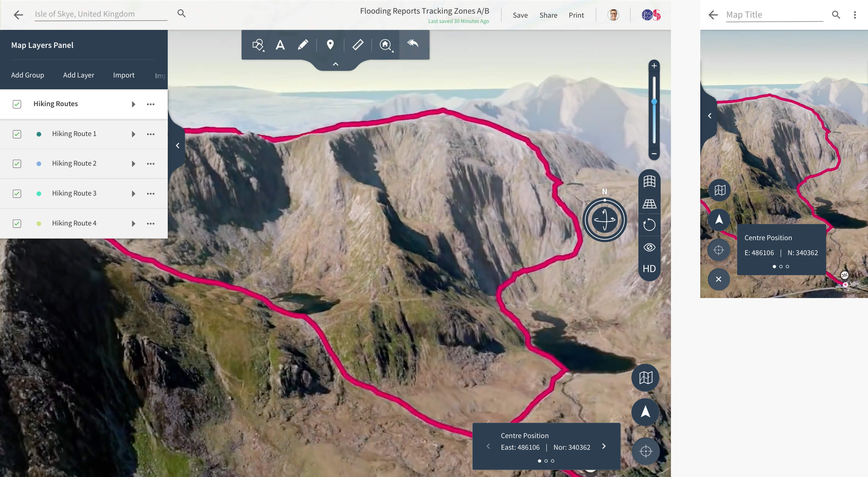Screen dimensions: 868x477
Task: Click the north navigation arrow in main map
Action: pyautogui.click(x=645, y=412)
